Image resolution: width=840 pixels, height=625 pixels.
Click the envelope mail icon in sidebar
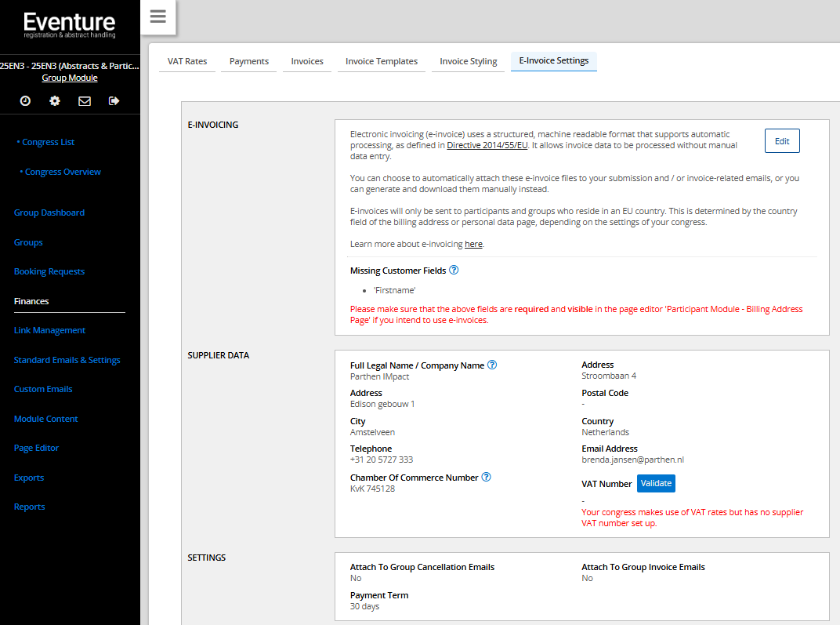click(x=85, y=101)
